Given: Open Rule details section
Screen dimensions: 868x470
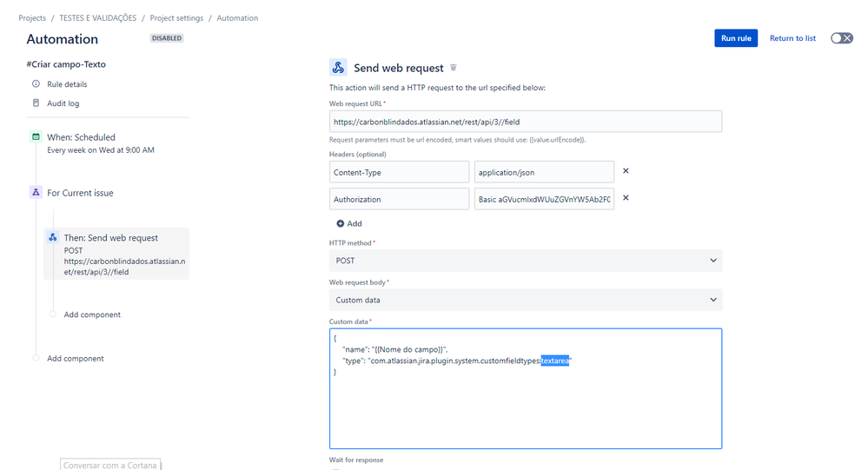Looking at the screenshot, I should pos(67,84).
